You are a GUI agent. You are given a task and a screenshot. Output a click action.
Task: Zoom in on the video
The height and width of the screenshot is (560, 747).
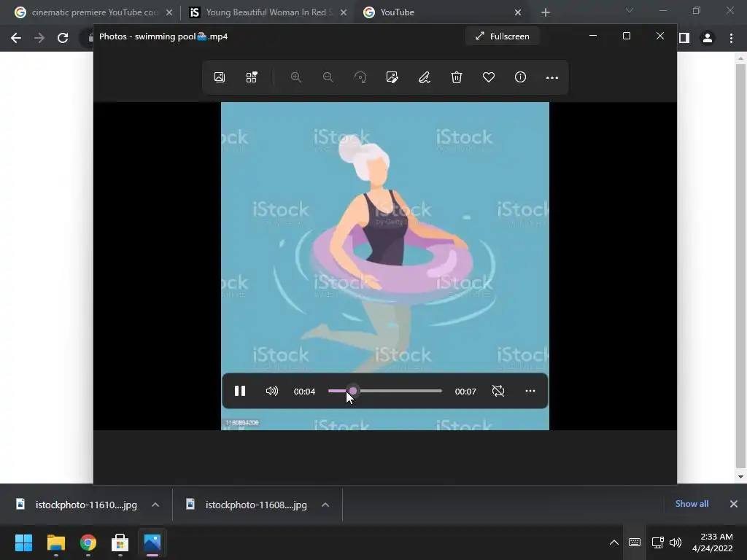(296, 77)
